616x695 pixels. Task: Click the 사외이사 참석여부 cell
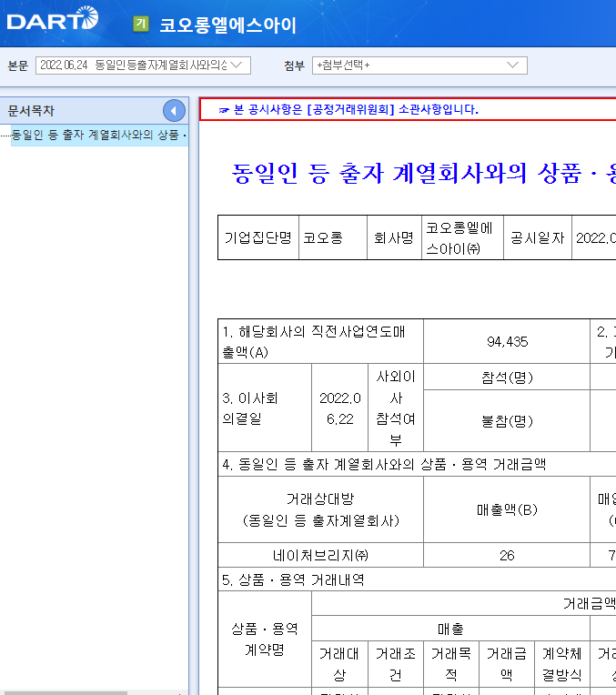(396, 408)
